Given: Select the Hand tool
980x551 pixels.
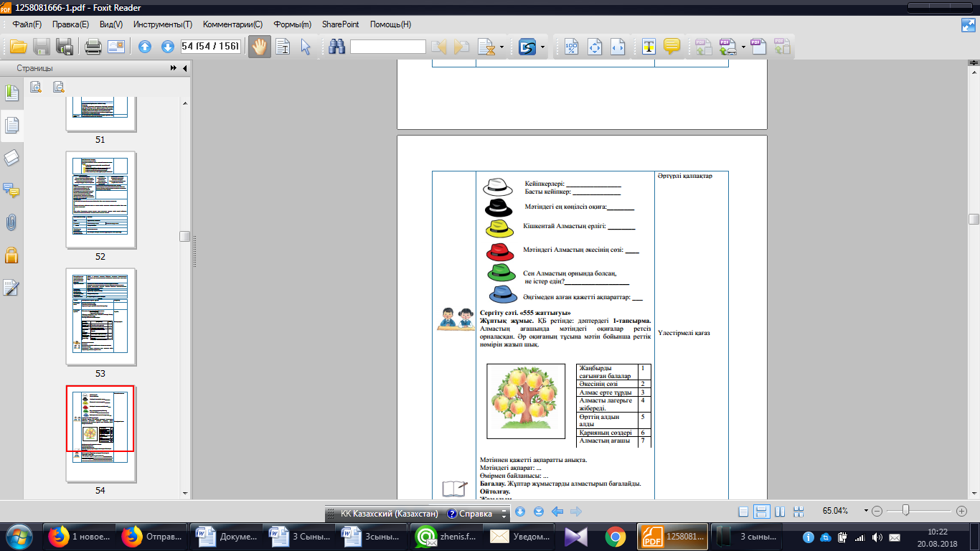Looking at the screenshot, I should [260, 47].
